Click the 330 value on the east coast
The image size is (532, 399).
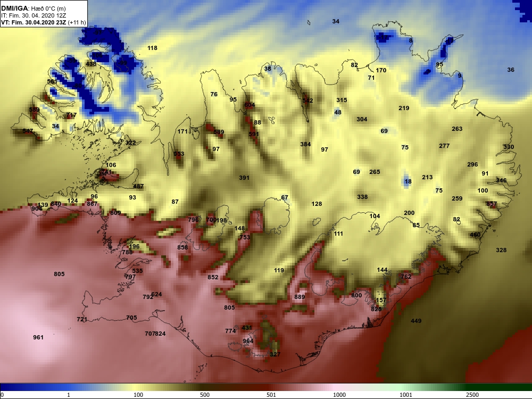coord(509,147)
